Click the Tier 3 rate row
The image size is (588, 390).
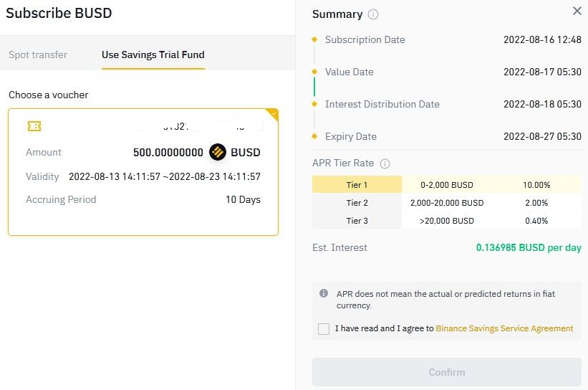[x=447, y=221]
